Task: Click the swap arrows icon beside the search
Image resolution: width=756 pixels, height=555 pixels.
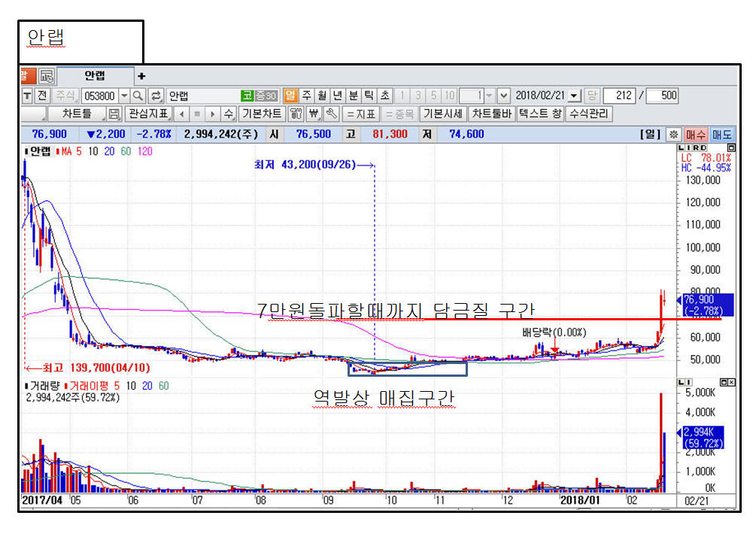Action: point(156,96)
